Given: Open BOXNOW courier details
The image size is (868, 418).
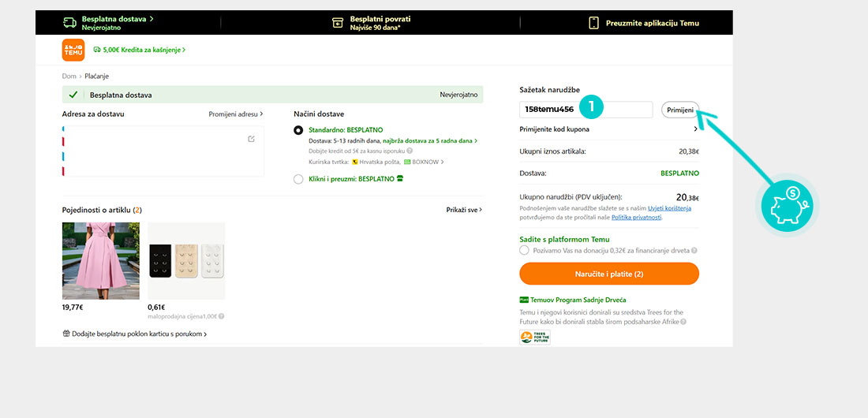Looking at the screenshot, I should point(424,162).
